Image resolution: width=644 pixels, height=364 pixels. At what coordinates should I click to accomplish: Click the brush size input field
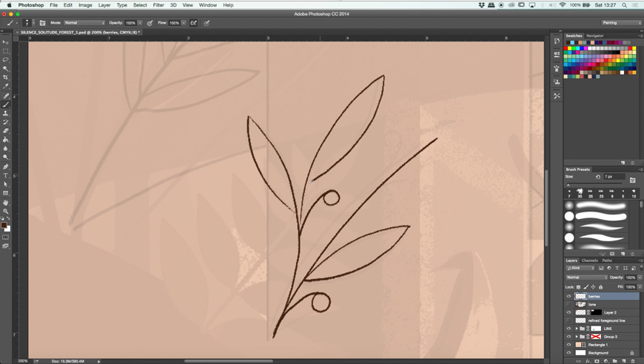click(614, 177)
